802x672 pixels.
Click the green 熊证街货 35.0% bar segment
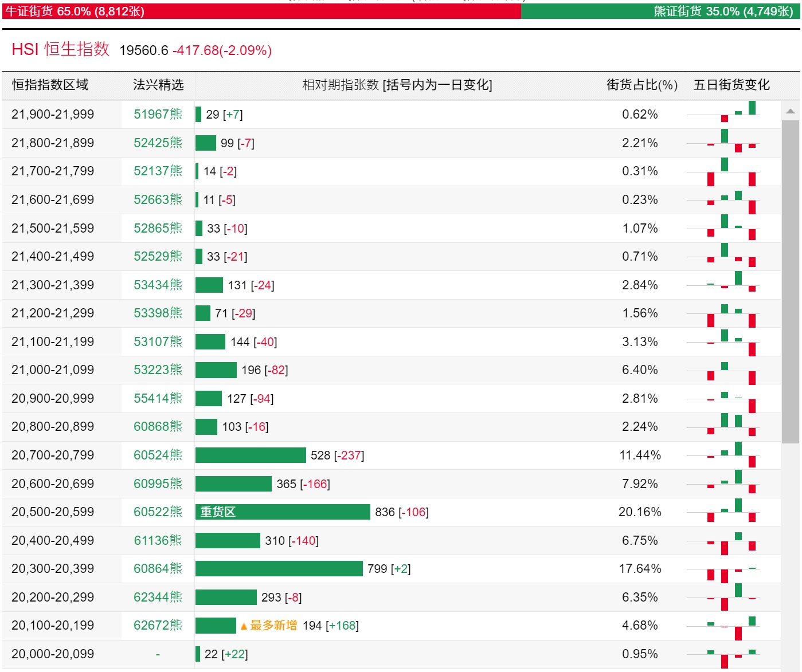pyautogui.click(x=660, y=11)
